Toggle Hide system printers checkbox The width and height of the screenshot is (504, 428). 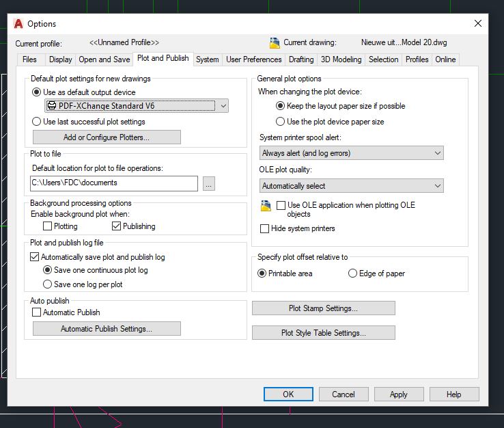tap(264, 228)
